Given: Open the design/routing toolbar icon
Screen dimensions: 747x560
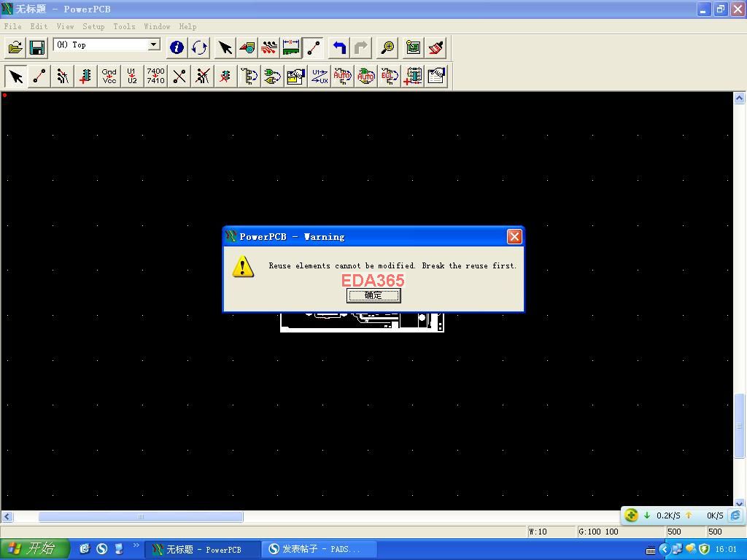Looking at the screenshot, I should coord(269,47).
